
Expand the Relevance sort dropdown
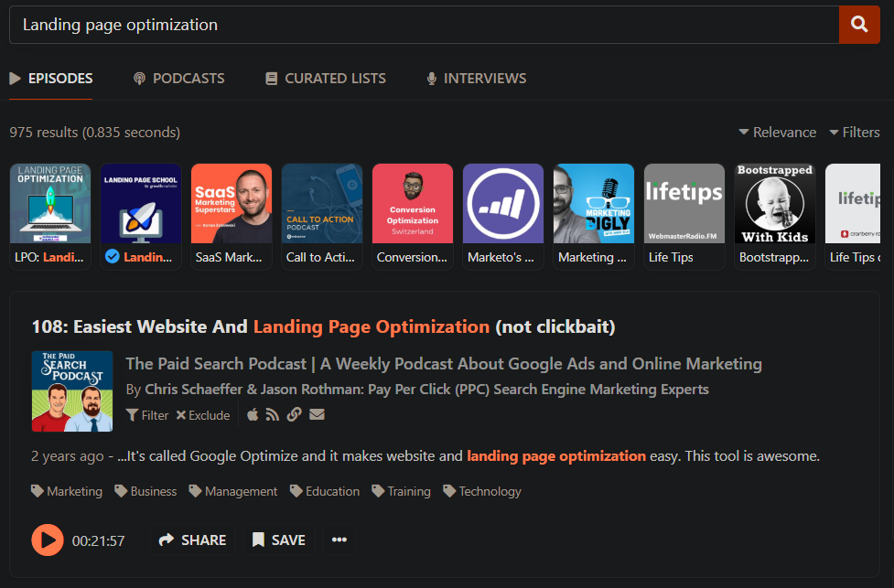click(778, 133)
